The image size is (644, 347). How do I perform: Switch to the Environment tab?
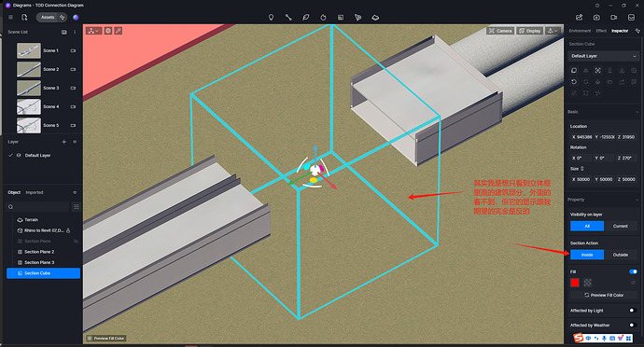(x=580, y=31)
